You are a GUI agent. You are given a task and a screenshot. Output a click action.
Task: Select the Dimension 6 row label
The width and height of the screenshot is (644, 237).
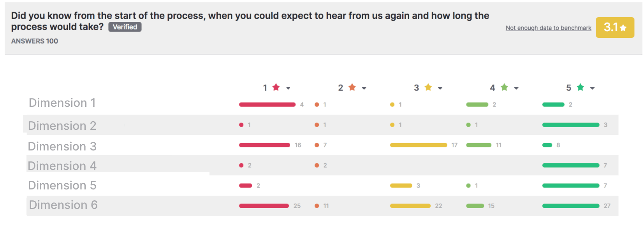(63, 205)
